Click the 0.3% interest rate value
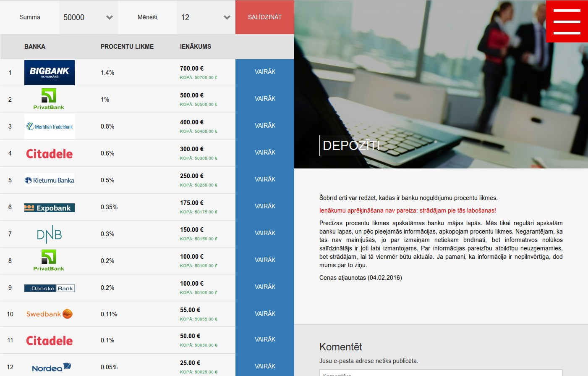 (x=107, y=234)
